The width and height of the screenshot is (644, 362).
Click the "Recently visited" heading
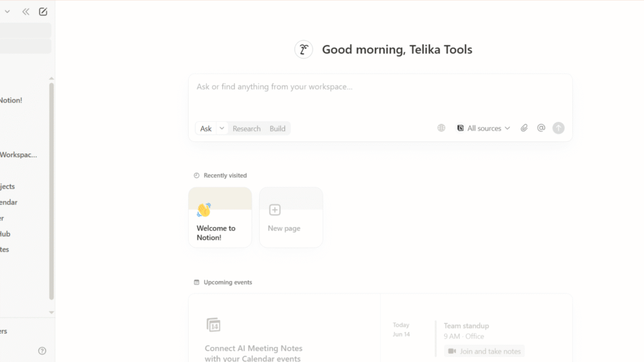click(225, 175)
